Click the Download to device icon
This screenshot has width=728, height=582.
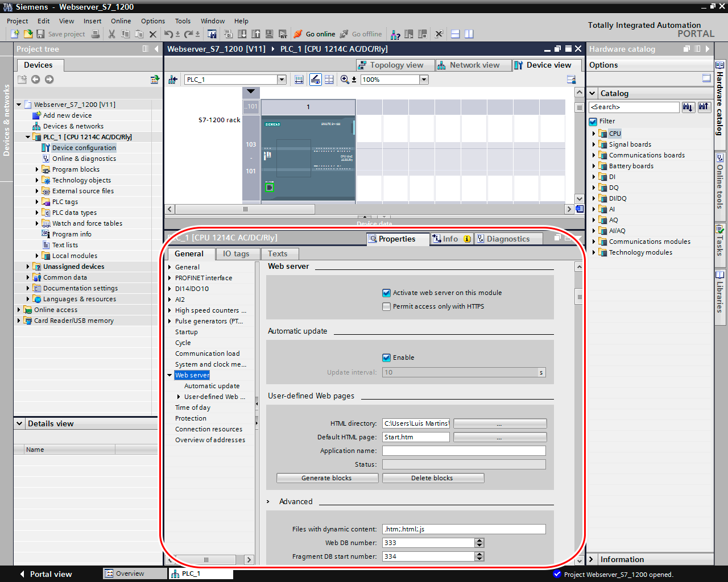click(x=242, y=34)
